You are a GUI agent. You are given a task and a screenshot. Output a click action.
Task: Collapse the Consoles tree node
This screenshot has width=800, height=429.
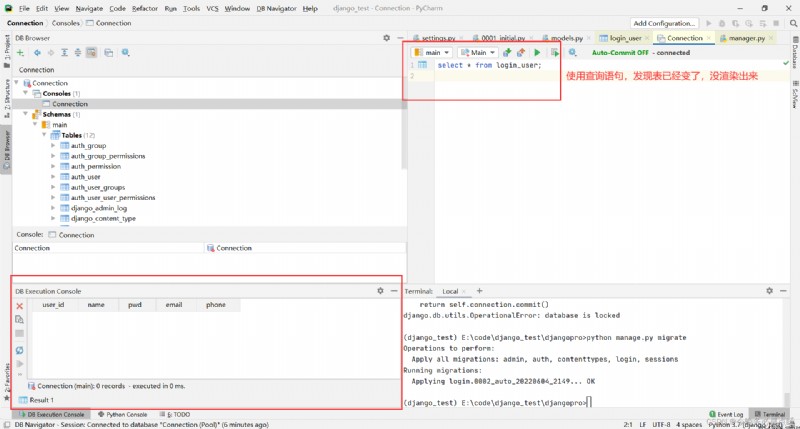[26, 93]
